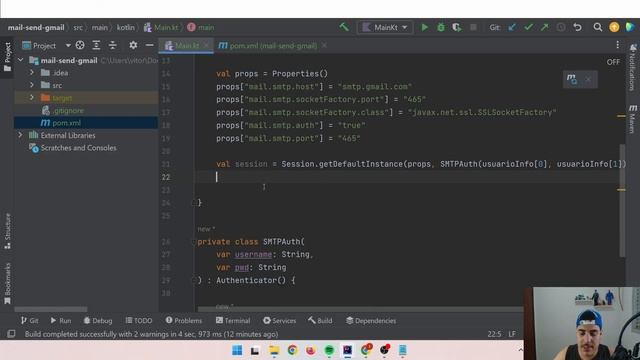Click the 22:5 caret position indicator
This screenshot has width=640, height=360.
(x=494, y=334)
